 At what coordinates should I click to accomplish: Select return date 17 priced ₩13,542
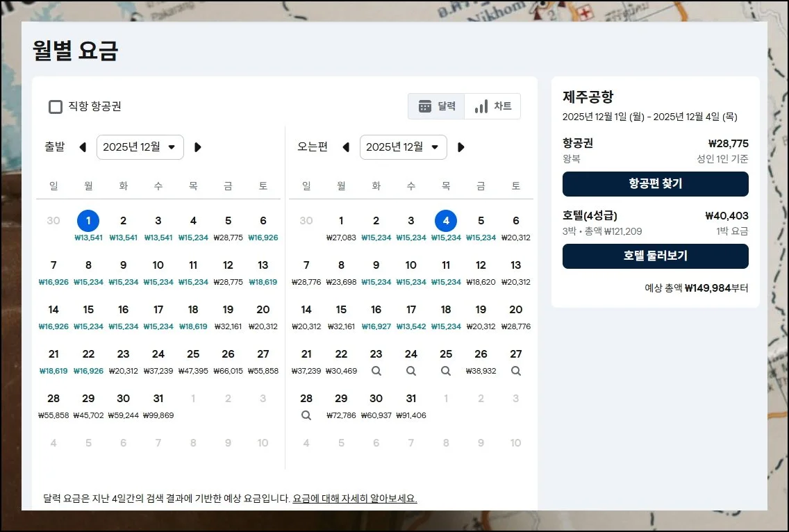tap(411, 315)
